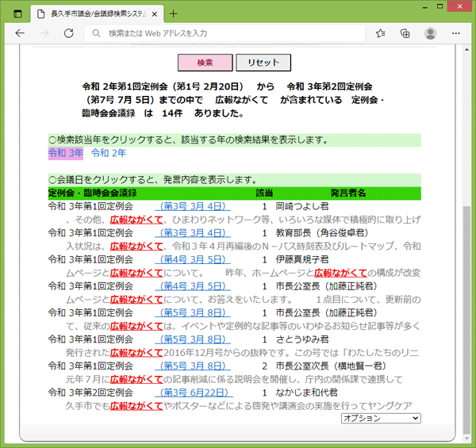Open the collections icon
The height and width of the screenshot is (448, 476).
point(405,33)
